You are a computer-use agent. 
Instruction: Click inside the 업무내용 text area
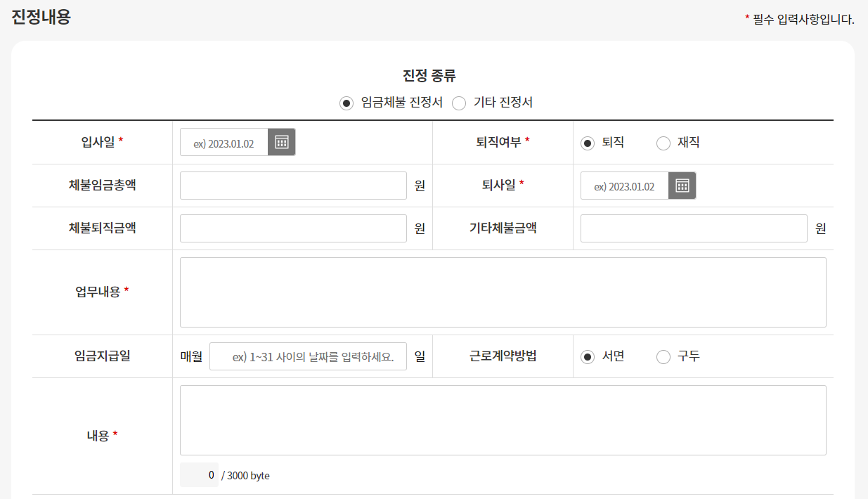(503, 292)
